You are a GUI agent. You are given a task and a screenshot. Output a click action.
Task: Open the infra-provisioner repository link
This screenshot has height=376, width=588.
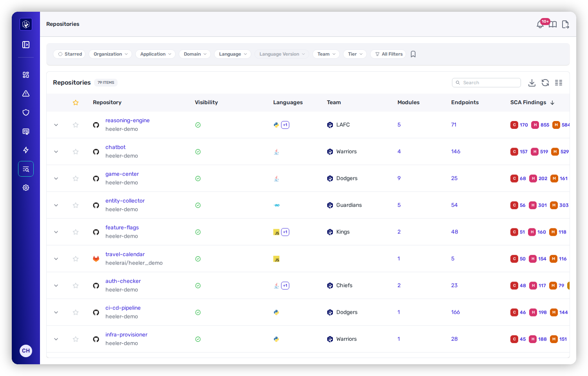[x=126, y=334]
